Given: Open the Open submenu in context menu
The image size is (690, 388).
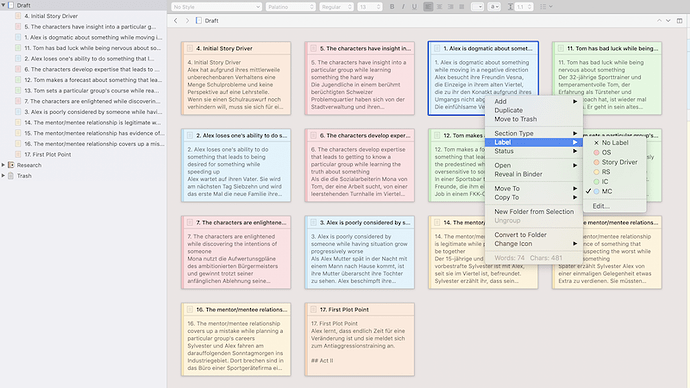Looking at the screenshot, I should tap(533, 165).
